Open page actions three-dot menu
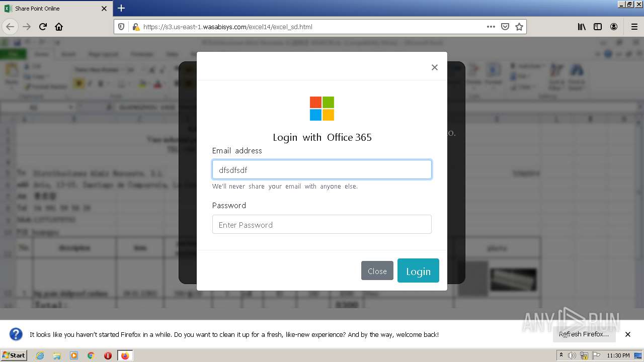Image resolution: width=644 pixels, height=362 pixels. click(x=491, y=27)
